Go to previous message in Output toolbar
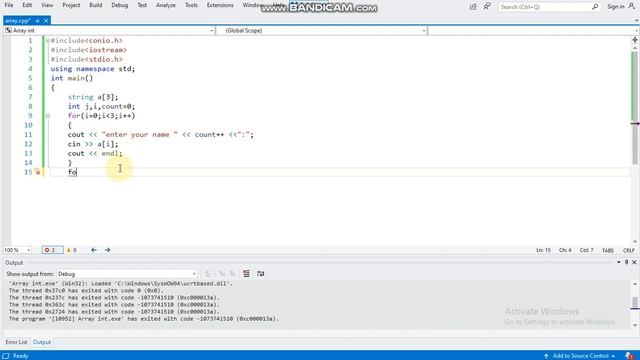Image resolution: width=640 pixels, height=360 pixels. point(222,273)
